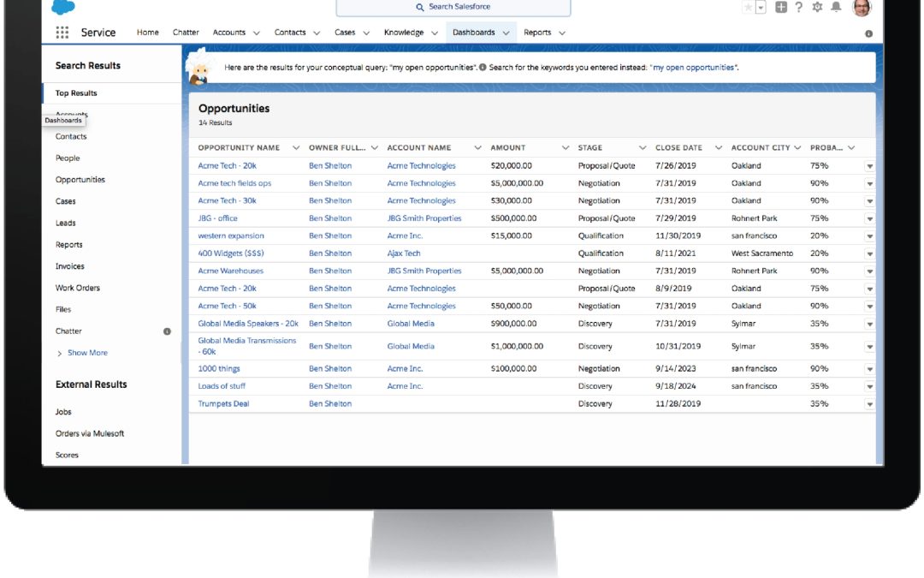Open Amount column menu chevron
The image size is (924, 578).
566,147
